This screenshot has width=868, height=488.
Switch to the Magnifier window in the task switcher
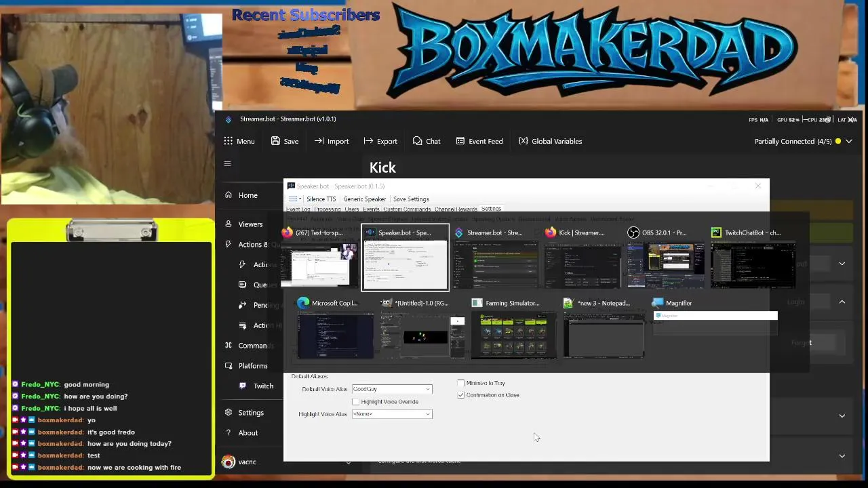click(715, 317)
